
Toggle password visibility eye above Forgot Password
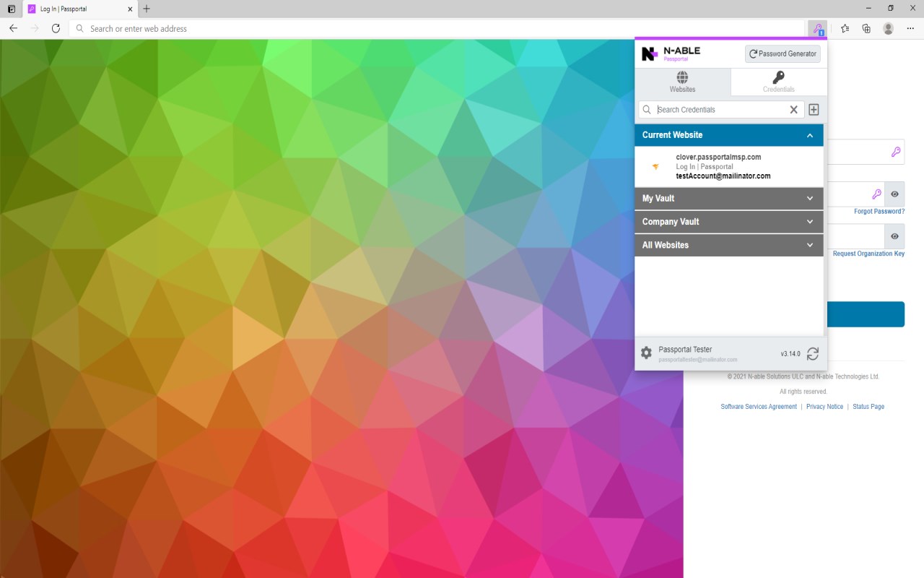[894, 194]
